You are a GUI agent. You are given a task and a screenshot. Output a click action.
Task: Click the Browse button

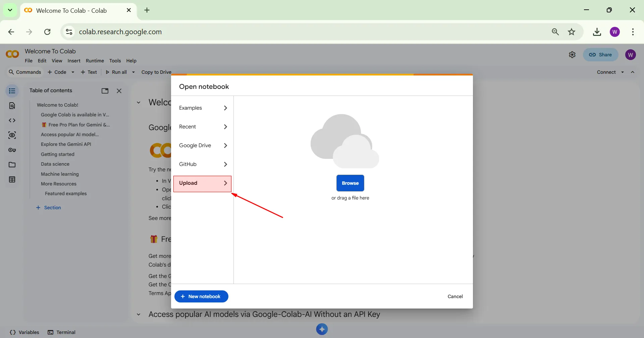[350, 183]
